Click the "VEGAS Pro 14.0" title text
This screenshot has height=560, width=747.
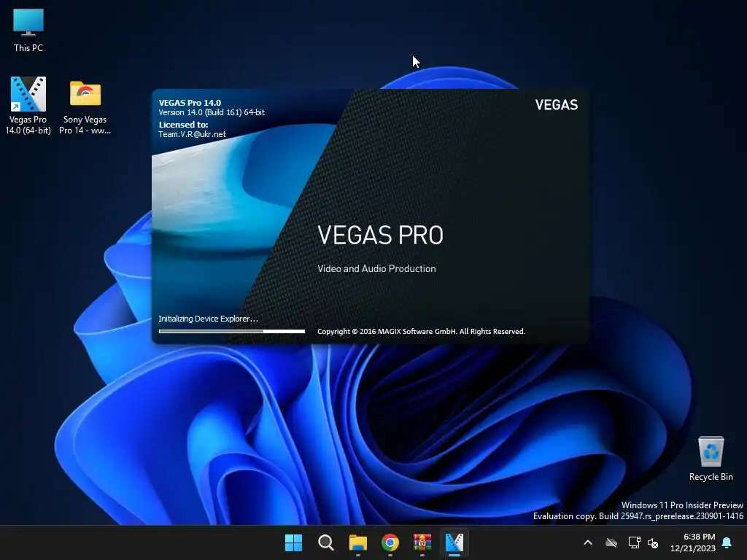[190, 102]
